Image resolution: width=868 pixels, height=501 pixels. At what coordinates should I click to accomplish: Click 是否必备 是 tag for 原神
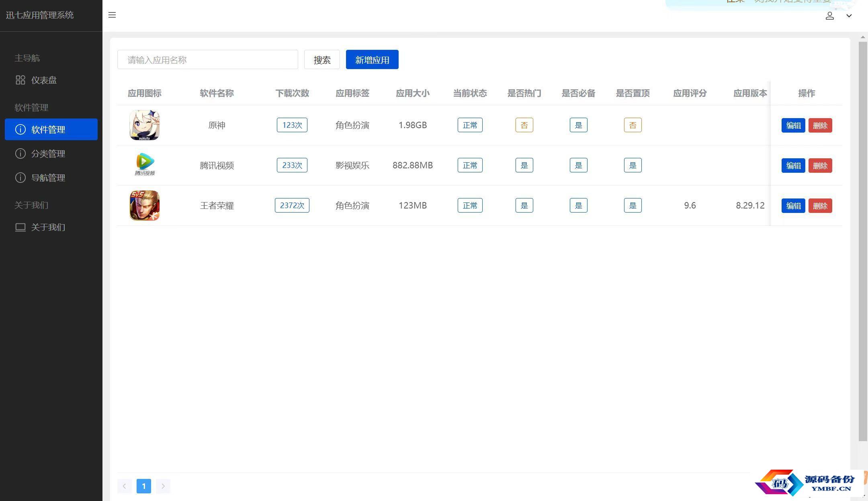pyautogui.click(x=579, y=125)
